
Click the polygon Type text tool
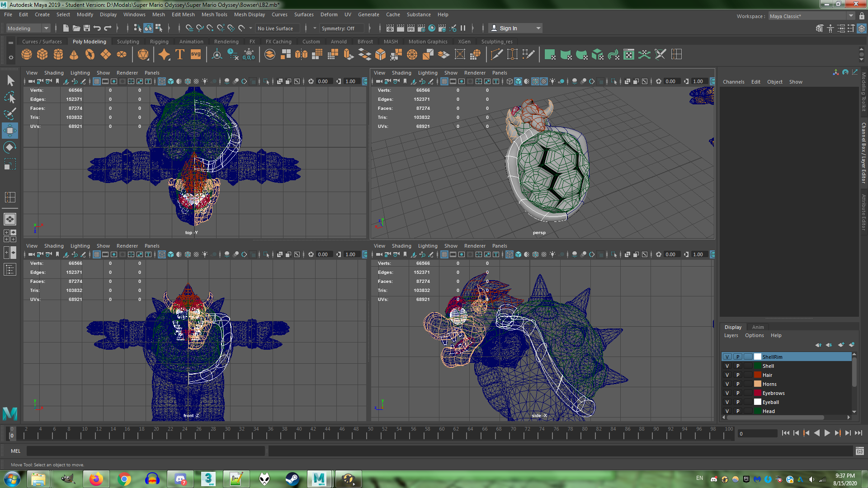pyautogui.click(x=179, y=55)
